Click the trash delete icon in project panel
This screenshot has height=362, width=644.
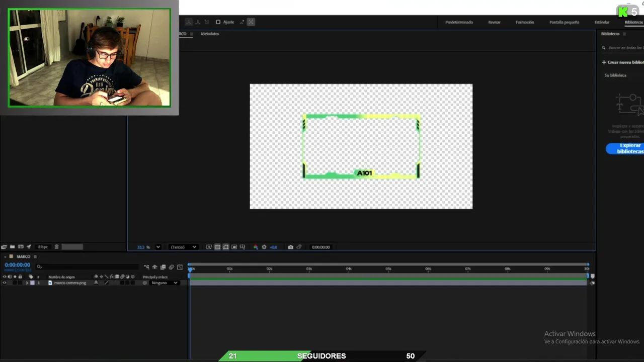56,247
